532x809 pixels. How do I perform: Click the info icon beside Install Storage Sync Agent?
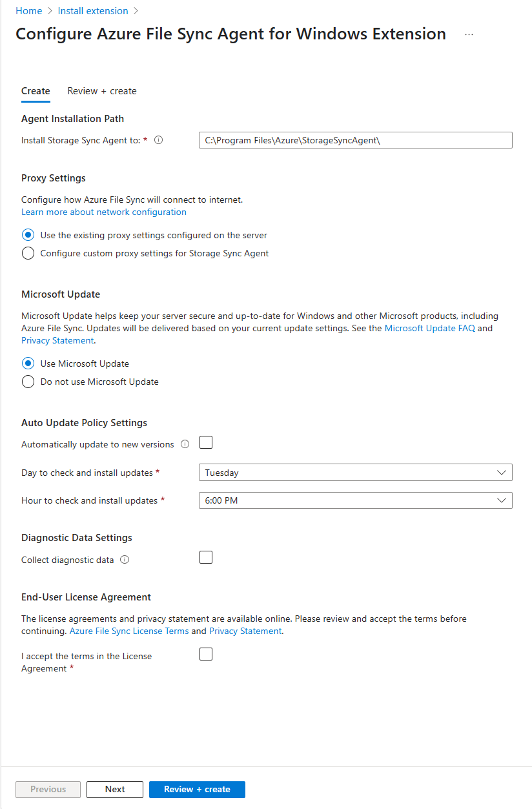(159, 139)
